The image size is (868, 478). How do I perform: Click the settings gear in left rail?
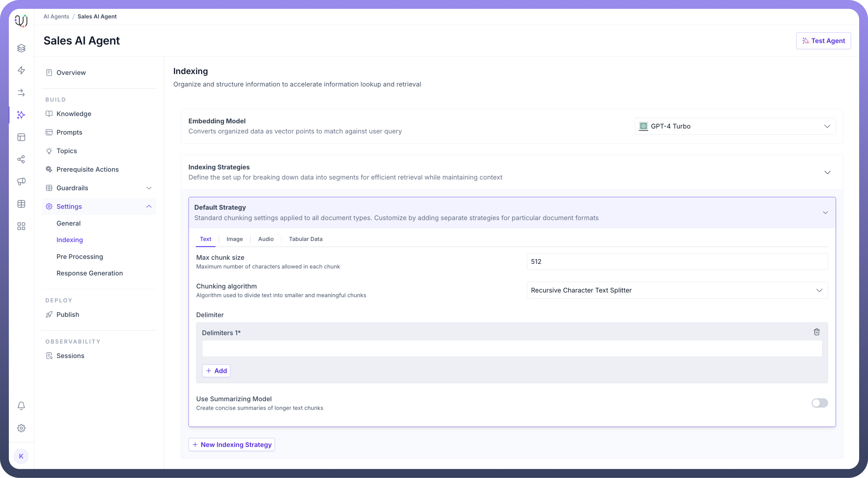click(21, 428)
